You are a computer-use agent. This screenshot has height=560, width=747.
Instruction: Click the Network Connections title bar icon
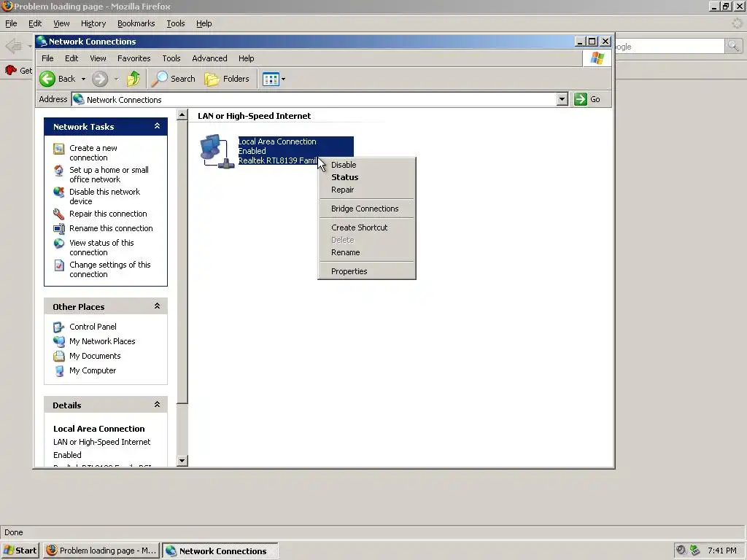pyautogui.click(x=42, y=42)
